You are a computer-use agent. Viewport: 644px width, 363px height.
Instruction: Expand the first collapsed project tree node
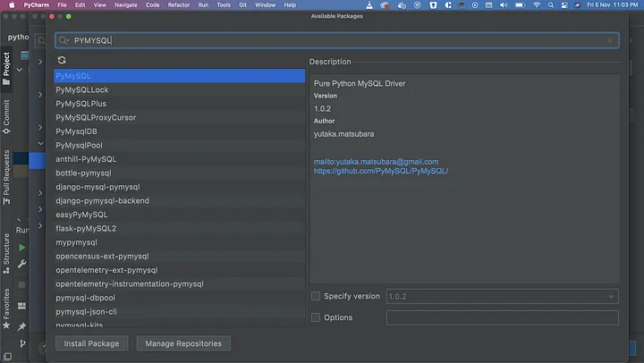[40, 62]
